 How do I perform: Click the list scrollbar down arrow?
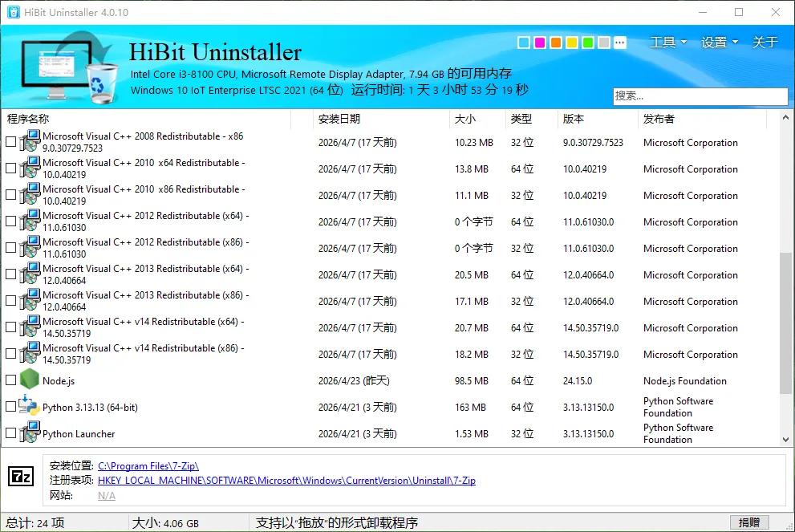(x=785, y=440)
